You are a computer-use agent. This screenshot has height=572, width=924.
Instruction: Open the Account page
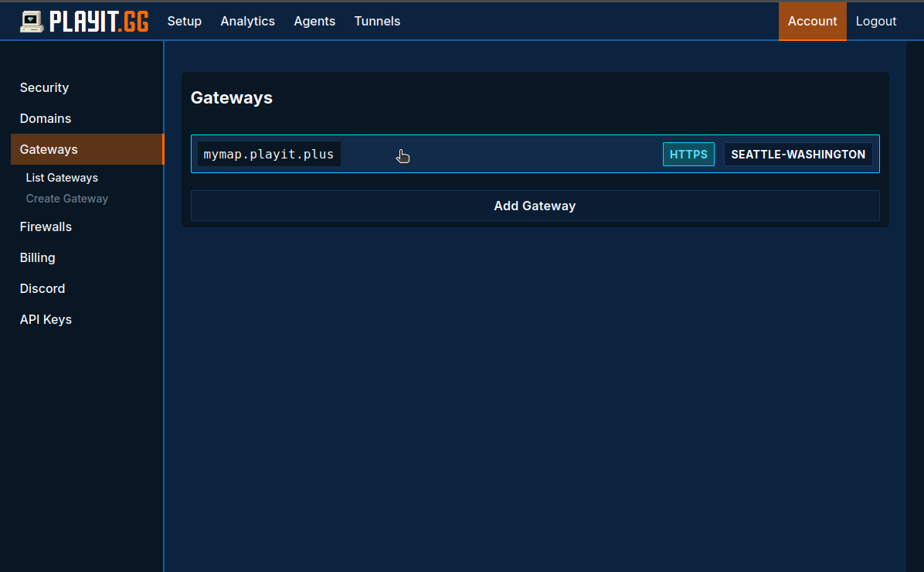click(812, 21)
